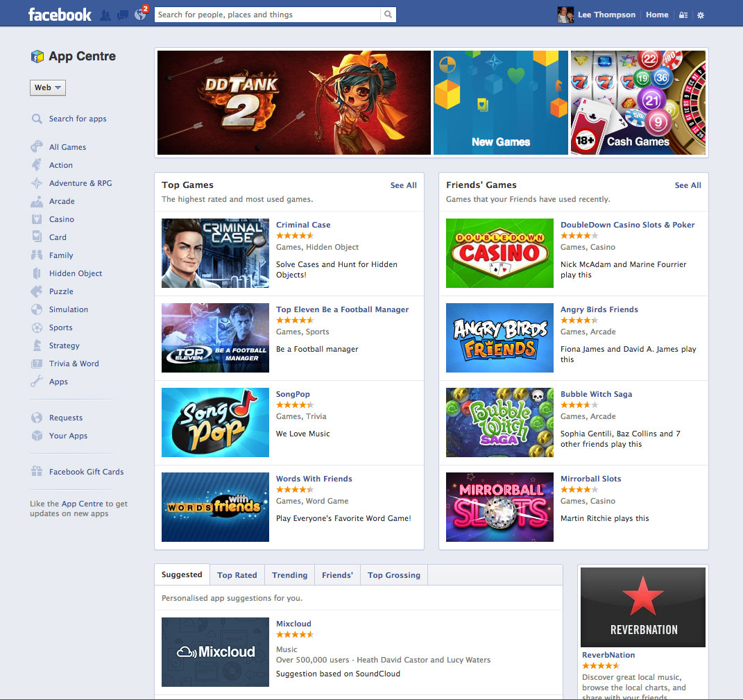Click the Sports ball icon
The image size is (743, 700).
point(37,327)
